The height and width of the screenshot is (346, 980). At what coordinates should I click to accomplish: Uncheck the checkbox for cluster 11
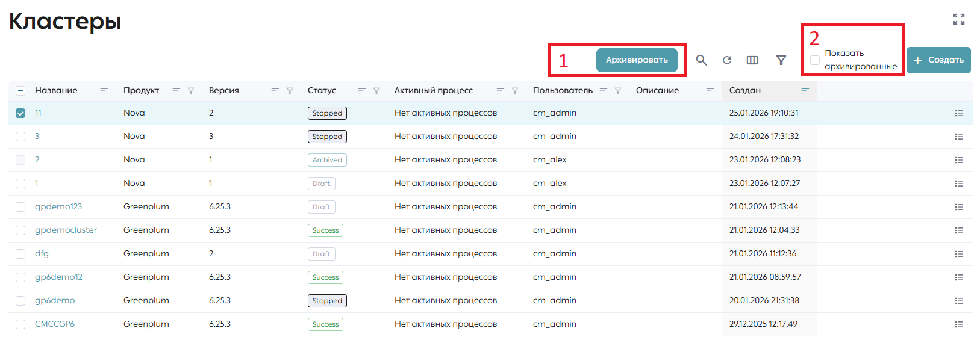coord(20,113)
